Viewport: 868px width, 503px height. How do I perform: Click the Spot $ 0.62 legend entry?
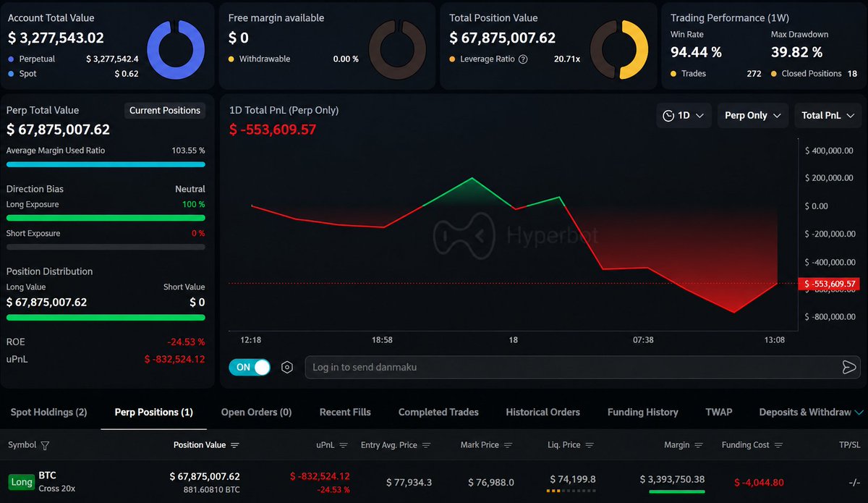point(73,73)
